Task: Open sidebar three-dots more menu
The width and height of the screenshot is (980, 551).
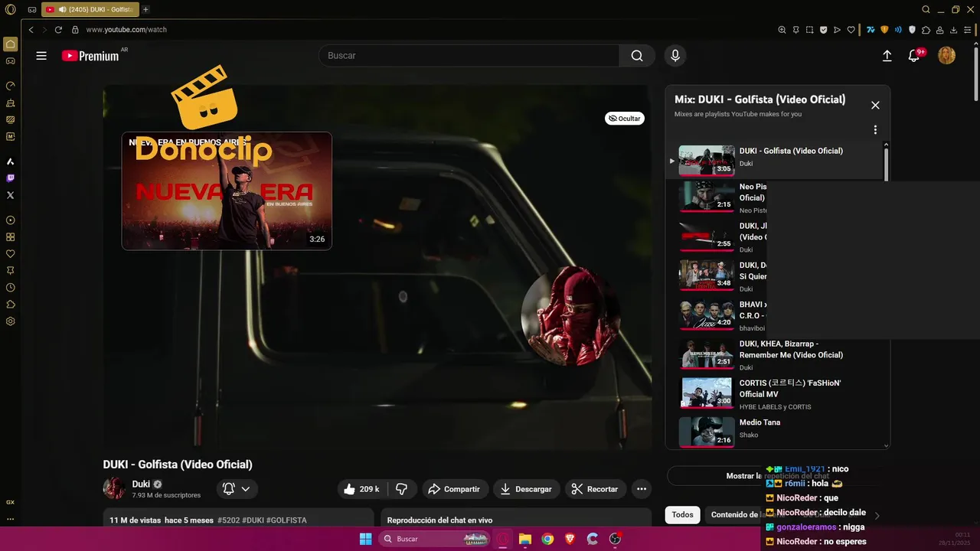Action: tap(11, 519)
